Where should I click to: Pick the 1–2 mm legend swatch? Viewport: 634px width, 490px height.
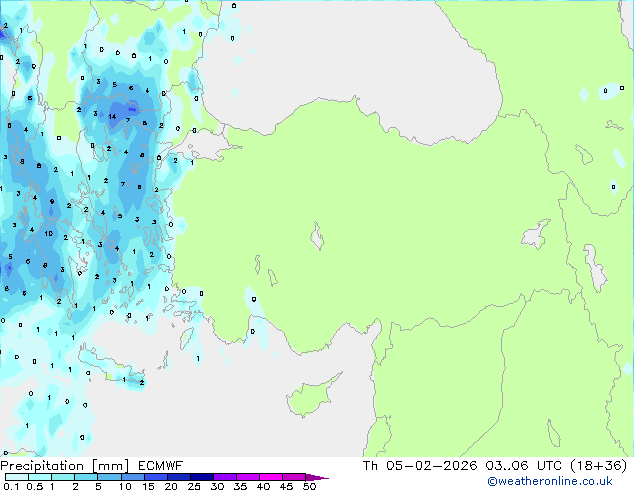(x=63, y=477)
